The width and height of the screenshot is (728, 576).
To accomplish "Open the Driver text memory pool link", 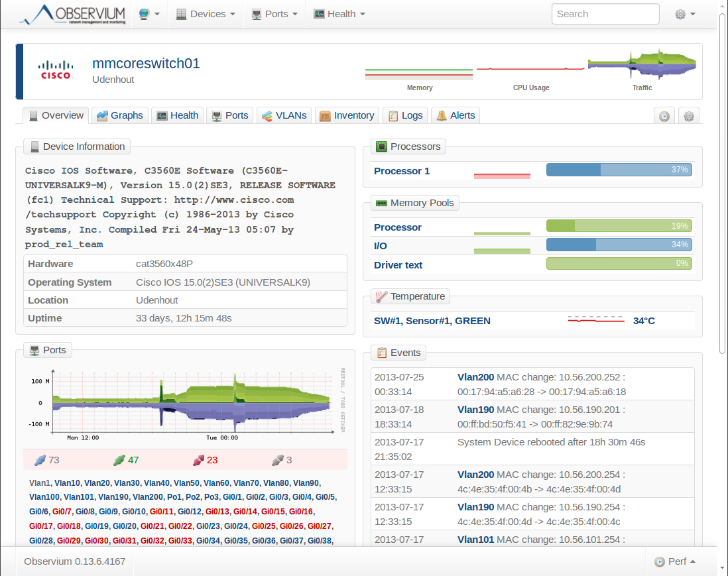I will click(398, 265).
